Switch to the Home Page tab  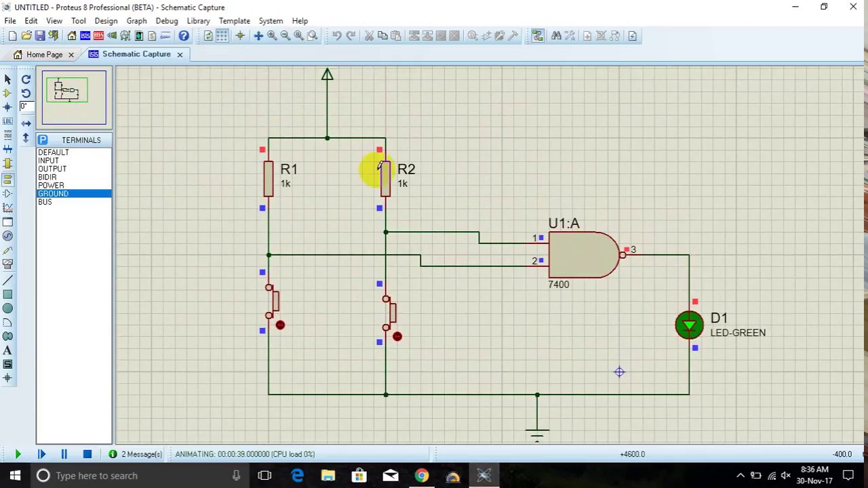click(44, 54)
